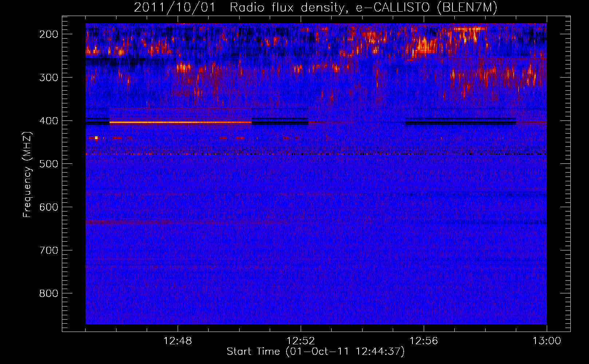Viewport: 589px width, 364px height.
Task: Click the 300 frequency tick label
Action: (x=48, y=78)
